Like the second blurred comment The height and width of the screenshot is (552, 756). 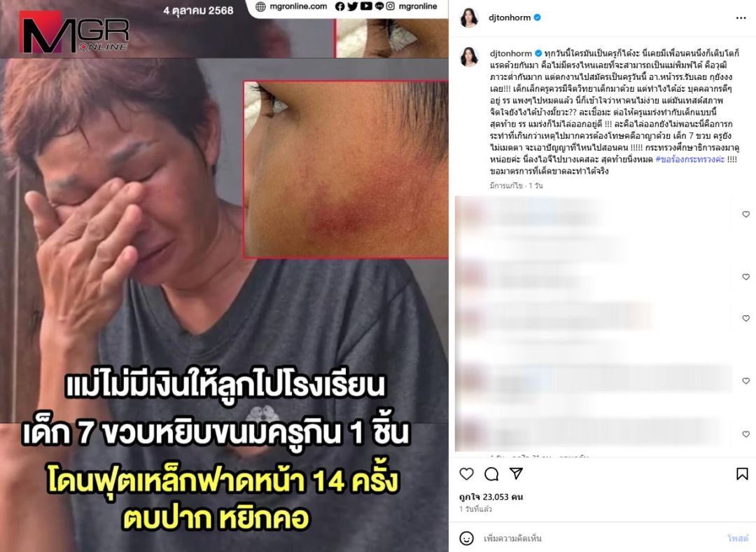click(x=746, y=277)
